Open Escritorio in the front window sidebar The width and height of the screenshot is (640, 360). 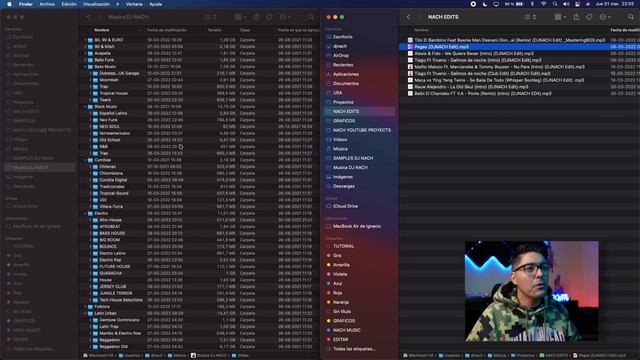click(342, 37)
